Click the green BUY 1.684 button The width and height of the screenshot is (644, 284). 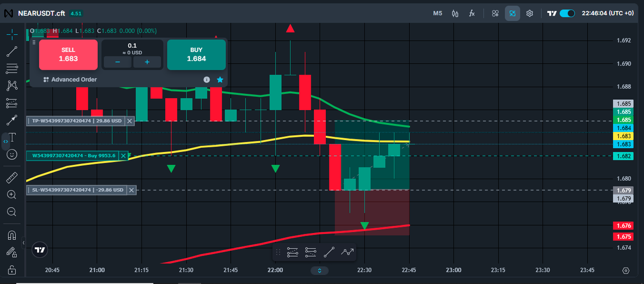coord(196,54)
